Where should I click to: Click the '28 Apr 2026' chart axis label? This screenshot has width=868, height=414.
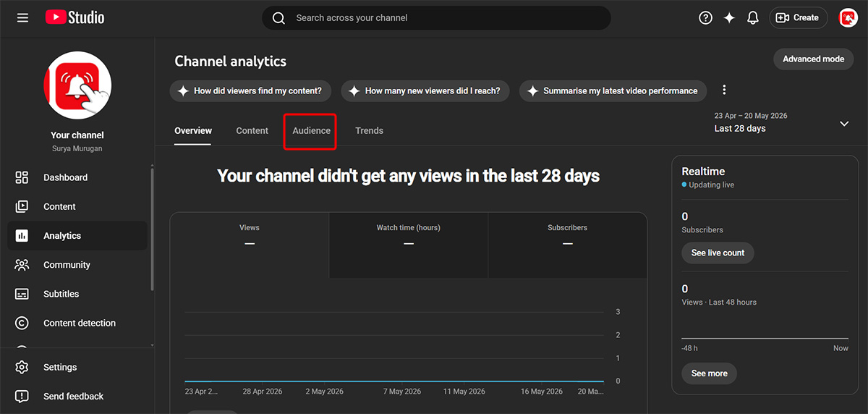(262, 392)
